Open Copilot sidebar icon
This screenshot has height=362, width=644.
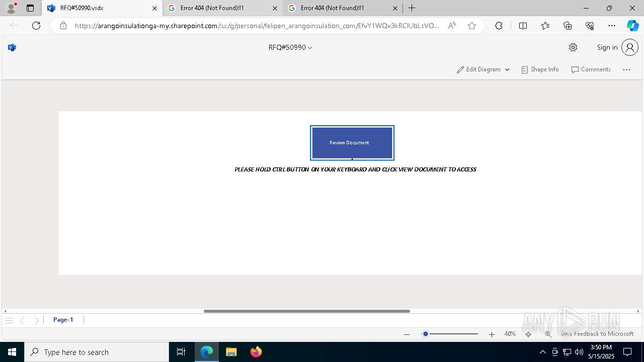coord(632,26)
